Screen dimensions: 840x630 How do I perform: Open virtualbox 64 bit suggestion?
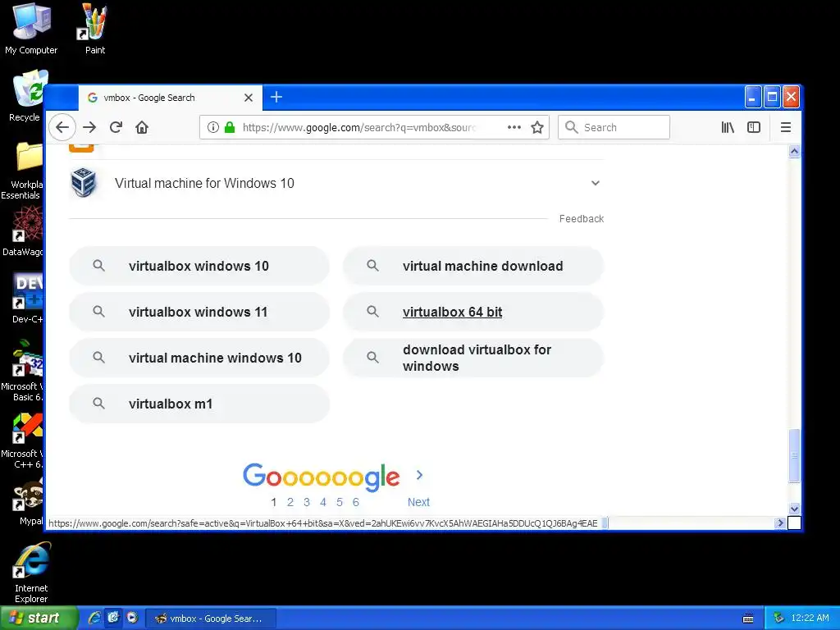(x=473, y=312)
